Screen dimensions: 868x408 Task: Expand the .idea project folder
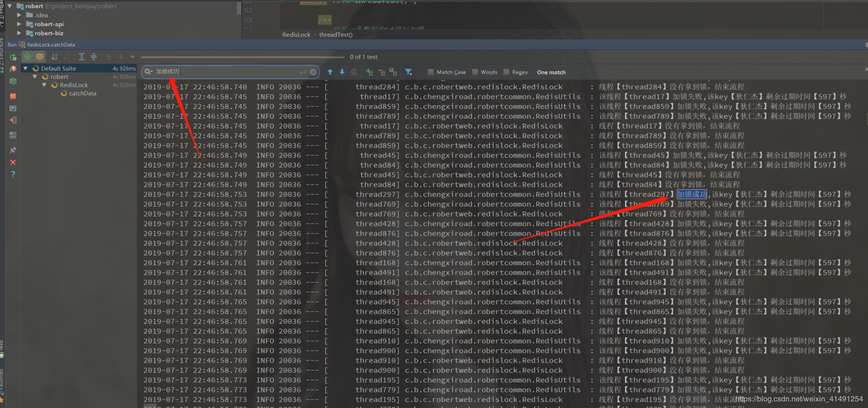[x=19, y=15]
